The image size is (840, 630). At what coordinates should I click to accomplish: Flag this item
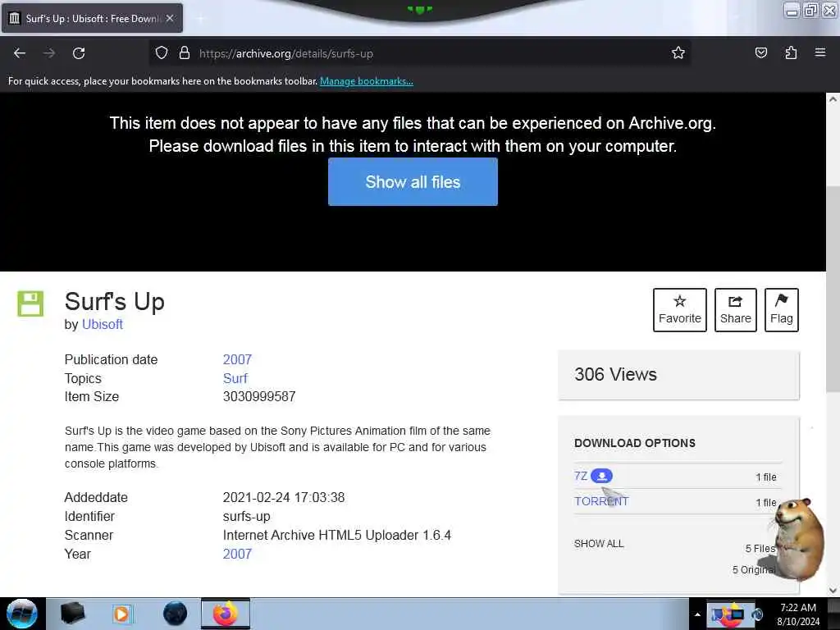[x=782, y=310]
